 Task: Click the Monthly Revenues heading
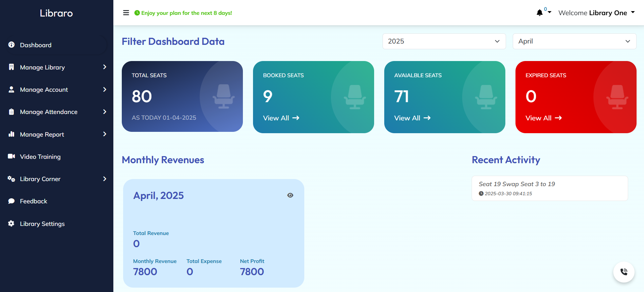(163, 160)
